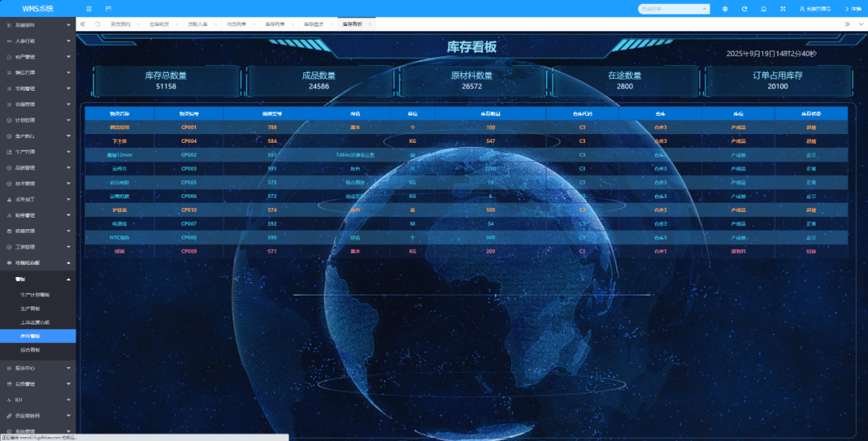868x441 pixels.
Task: Close the 库存看板 tab
Action: point(371,24)
